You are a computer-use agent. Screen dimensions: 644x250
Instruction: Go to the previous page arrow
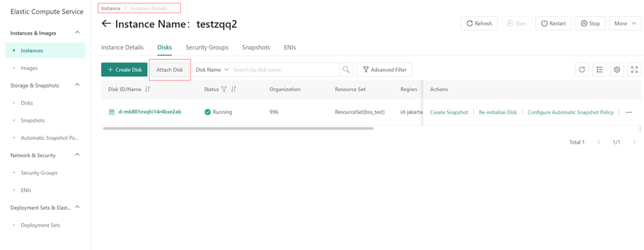click(x=599, y=142)
